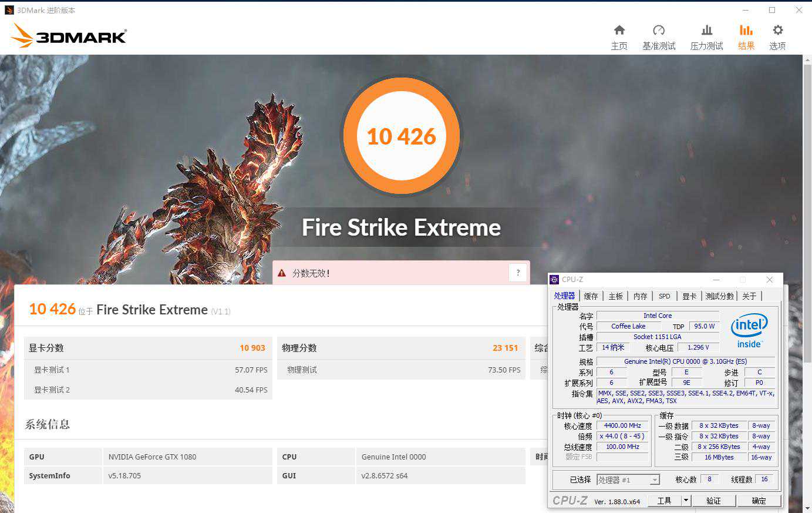Image resolution: width=812 pixels, height=513 pixels.
Task: Switch to the graphics (显卡) tab
Action: 689,296
